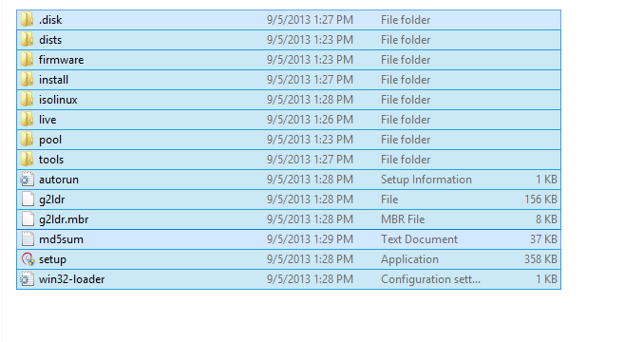
Task: Select the setup application icon
Action: [x=28, y=259]
